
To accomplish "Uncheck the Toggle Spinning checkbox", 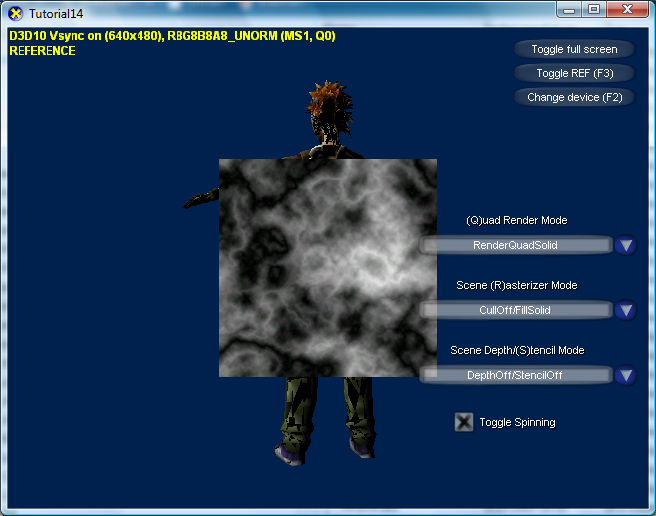I will (464, 422).
